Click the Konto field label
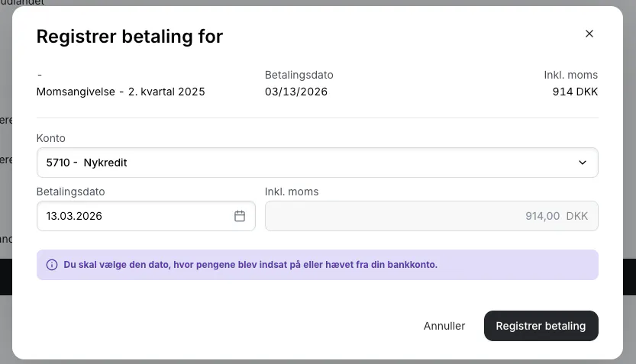 point(51,138)
